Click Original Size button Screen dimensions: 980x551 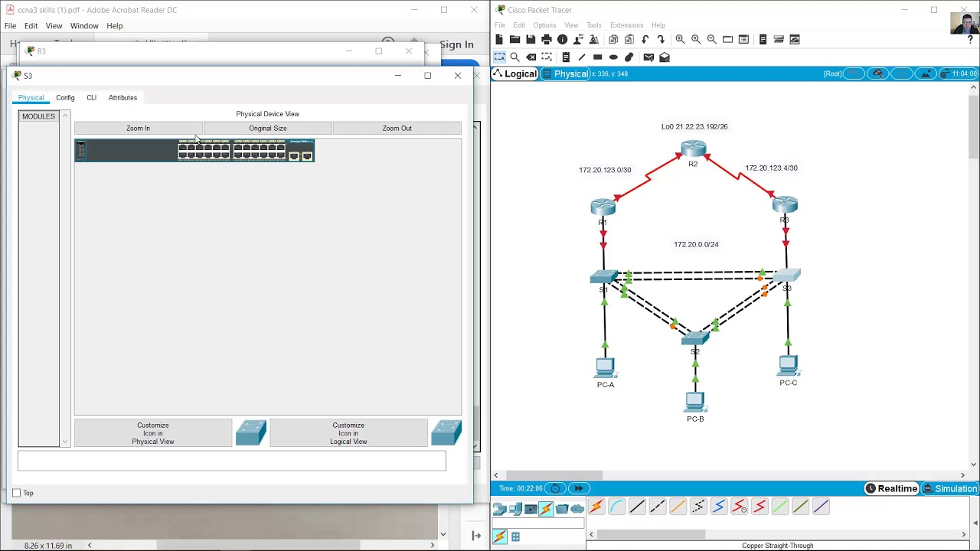pos(267,129)
